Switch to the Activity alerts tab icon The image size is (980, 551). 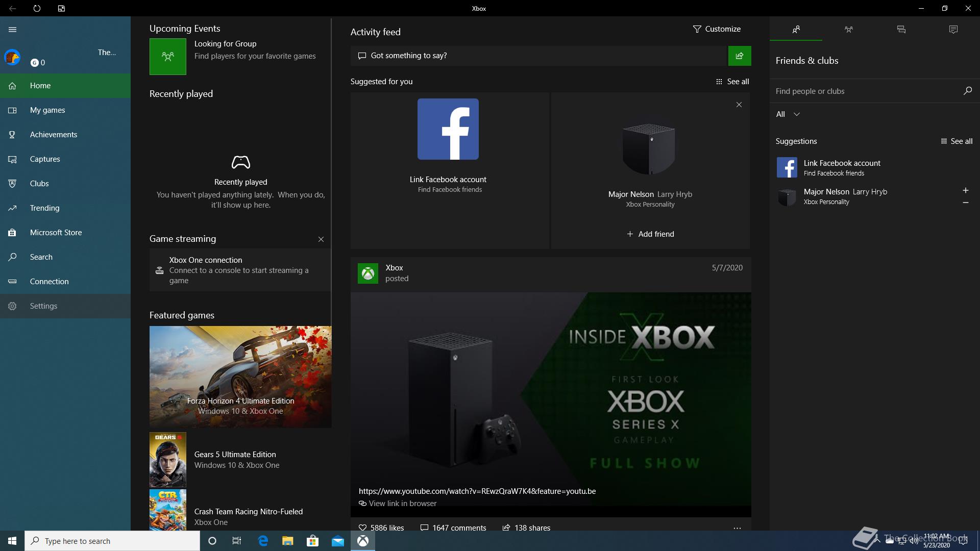tap(953, 30)
